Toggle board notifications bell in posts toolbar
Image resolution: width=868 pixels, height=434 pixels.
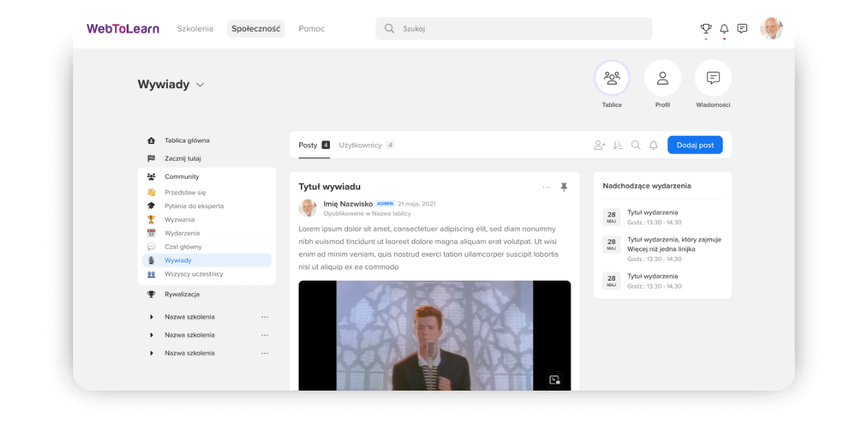[x=653, y=145]
